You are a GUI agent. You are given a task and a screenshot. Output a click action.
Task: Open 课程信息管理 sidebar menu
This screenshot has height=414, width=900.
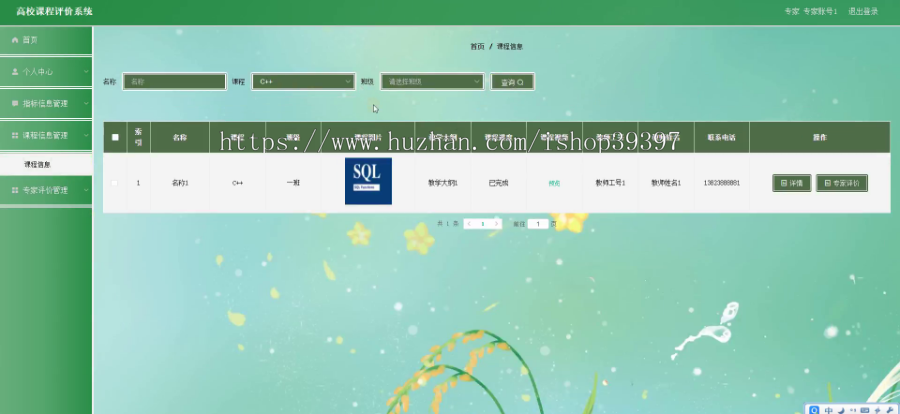[46, 136]
